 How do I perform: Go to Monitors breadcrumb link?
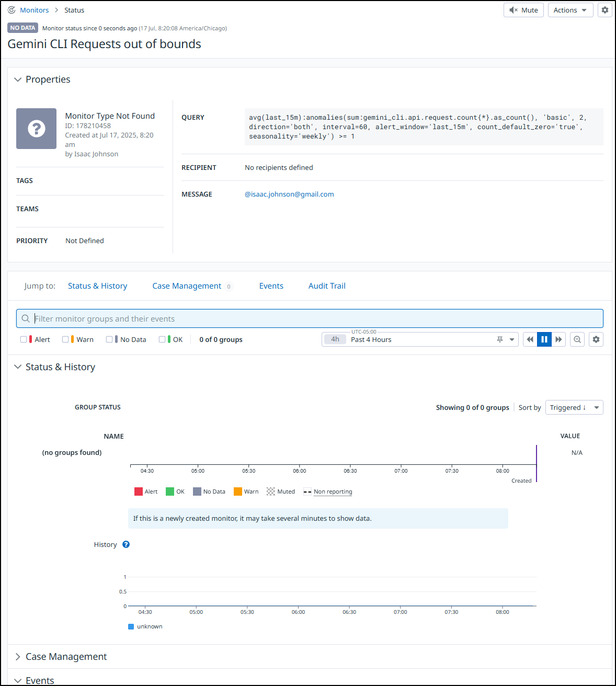pos(35,10)
